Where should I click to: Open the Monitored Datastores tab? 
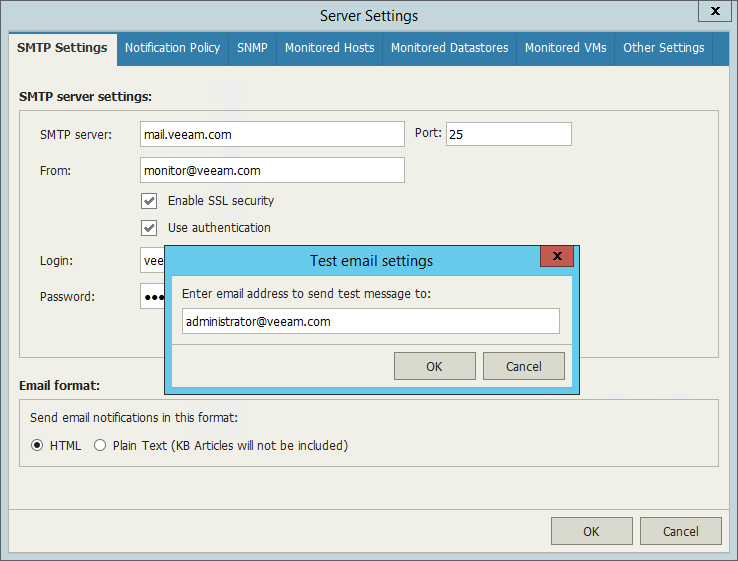point(449,48)
